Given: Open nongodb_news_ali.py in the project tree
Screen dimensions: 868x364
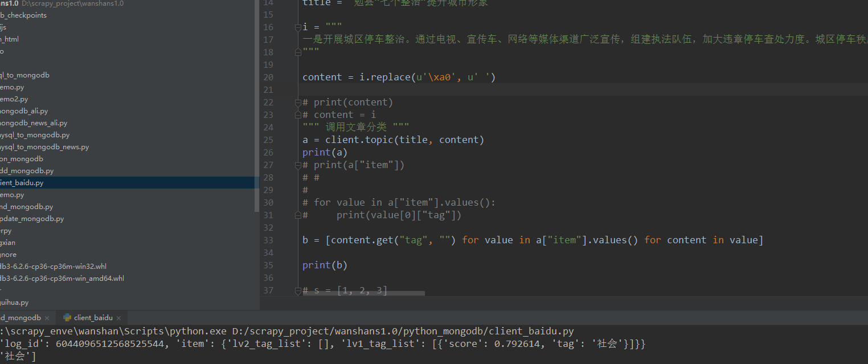Looking at the screenshot, I should click(34, 123).
